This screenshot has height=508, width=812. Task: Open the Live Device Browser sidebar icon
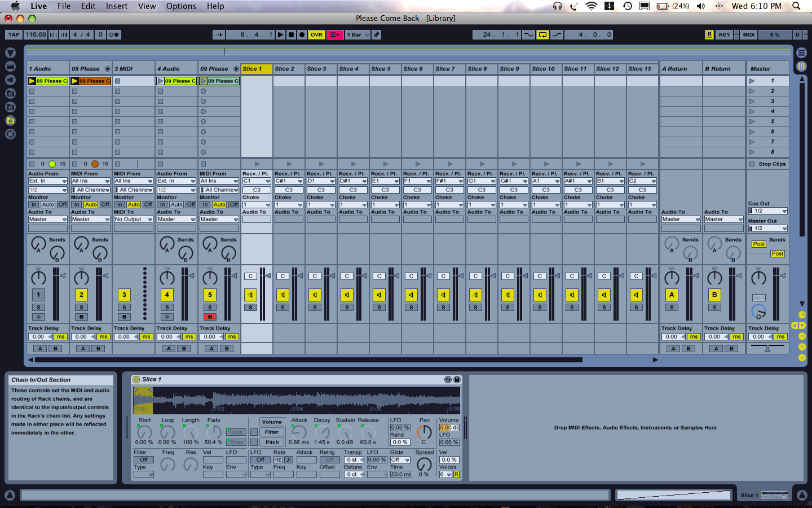(x=10, y=66)
